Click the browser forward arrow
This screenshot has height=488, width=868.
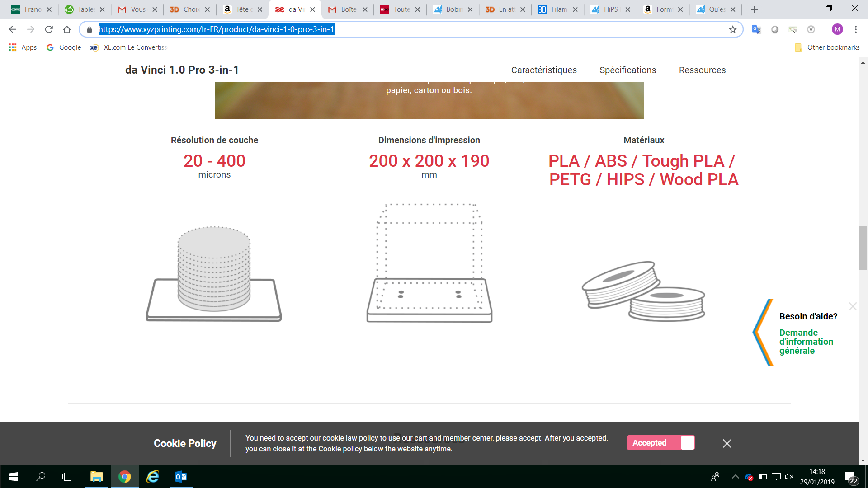31,29
